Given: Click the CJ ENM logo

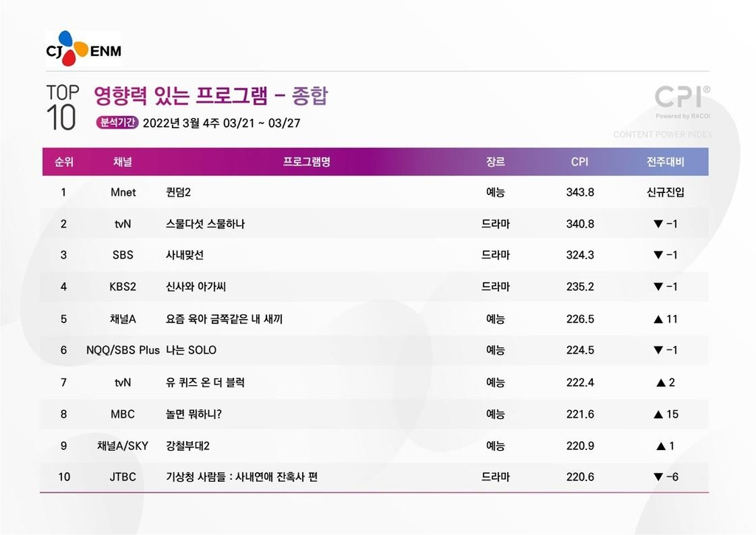Looking at the screenshot, I should tap(83, 50).
